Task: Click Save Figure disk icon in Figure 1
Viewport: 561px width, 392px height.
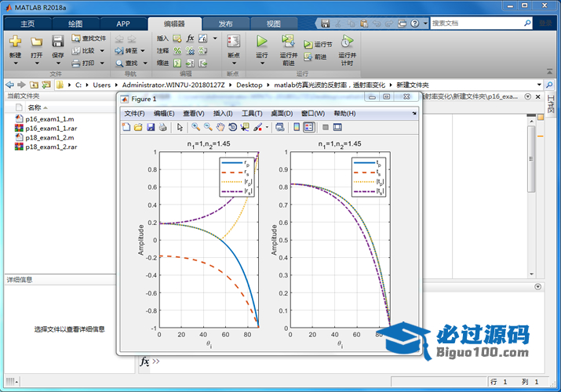Action: pyautogui.click(x=151, y=127)
